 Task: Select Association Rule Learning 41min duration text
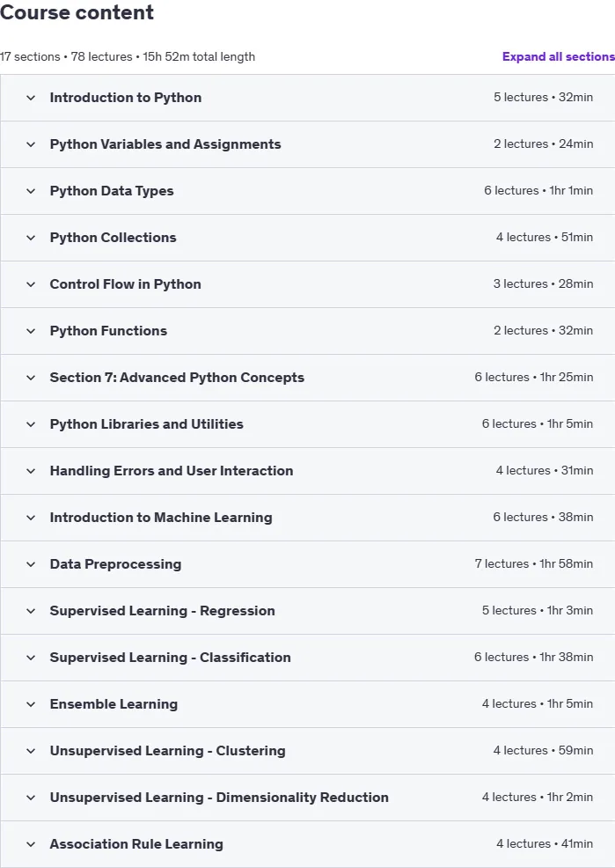(577, 843)
